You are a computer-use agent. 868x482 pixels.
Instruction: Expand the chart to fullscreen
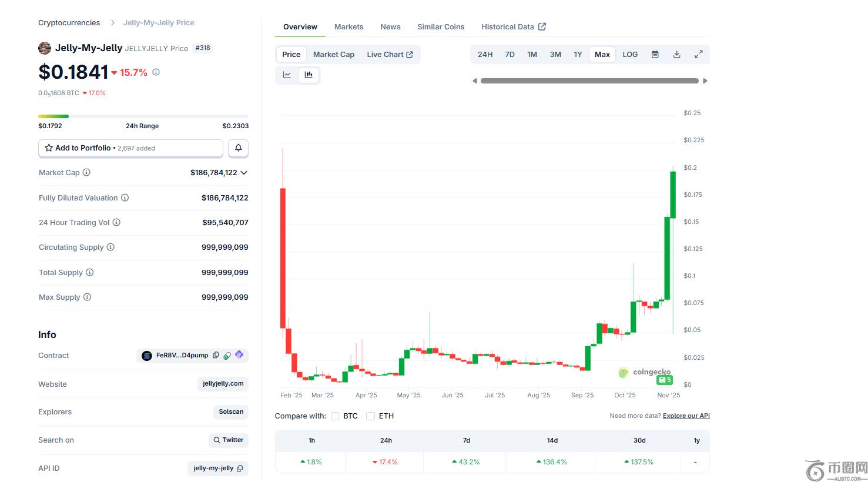[x=698, y=54]
